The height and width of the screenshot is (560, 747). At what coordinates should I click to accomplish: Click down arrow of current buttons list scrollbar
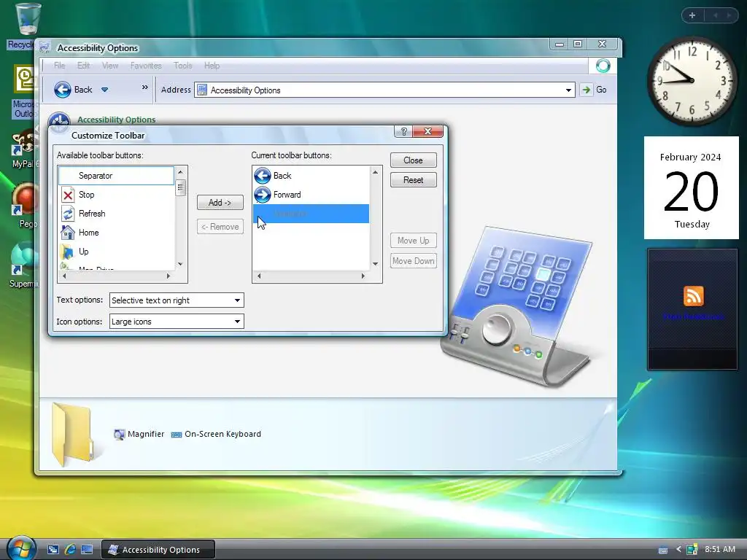375,264
